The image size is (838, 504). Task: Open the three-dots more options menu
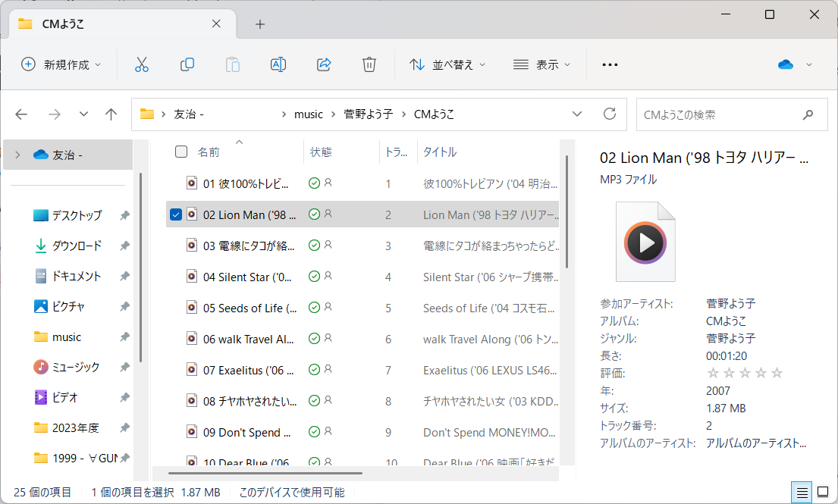(610, 64)
